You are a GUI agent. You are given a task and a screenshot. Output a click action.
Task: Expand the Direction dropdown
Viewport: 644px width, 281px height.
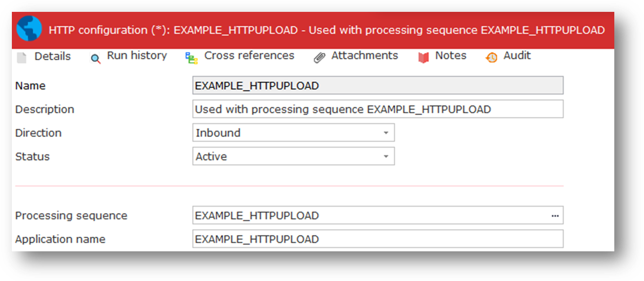tap(385, 133)
